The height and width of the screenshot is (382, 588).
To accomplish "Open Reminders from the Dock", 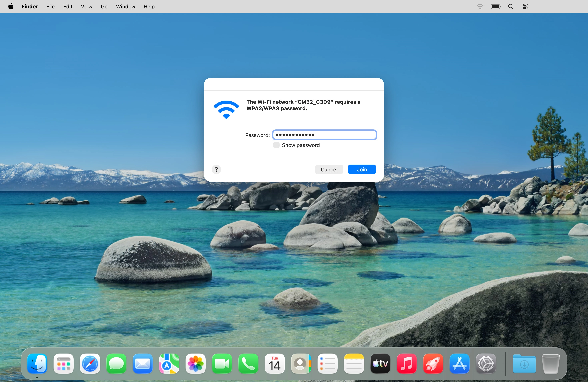I will [x=328, y=364].
